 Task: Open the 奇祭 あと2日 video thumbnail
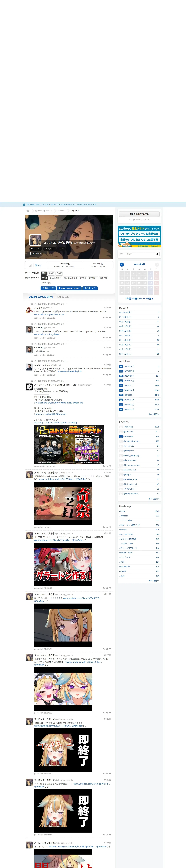[63, 503]
